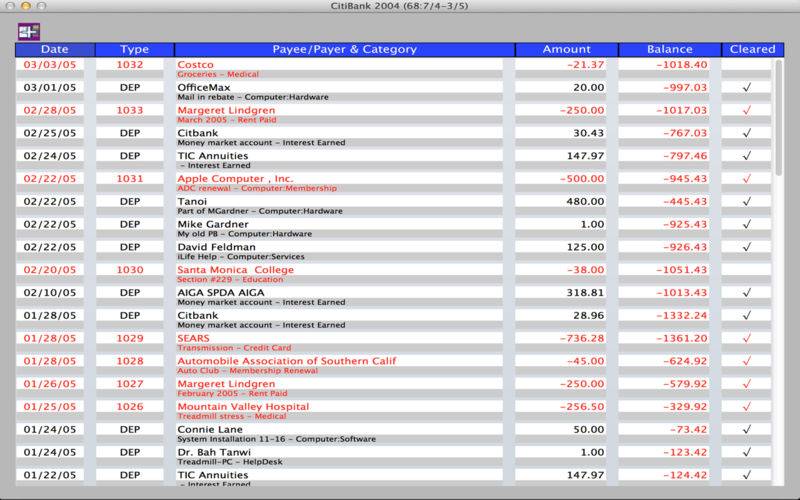Toggle cleared mark for Connie Lane deposit
800x500 pixels.
point(746,430)
